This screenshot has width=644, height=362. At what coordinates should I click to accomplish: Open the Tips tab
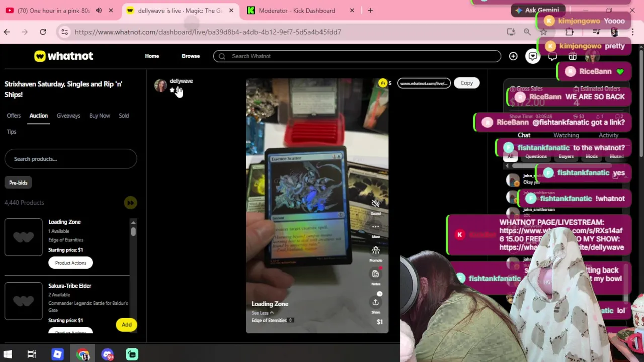click(x=11, y=132)
